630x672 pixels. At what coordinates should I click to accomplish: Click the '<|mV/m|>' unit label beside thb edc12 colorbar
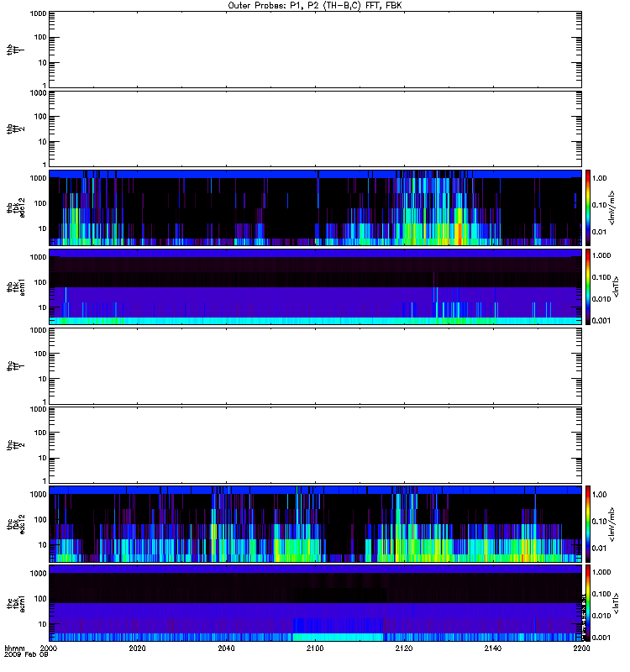tap(612, 207)
